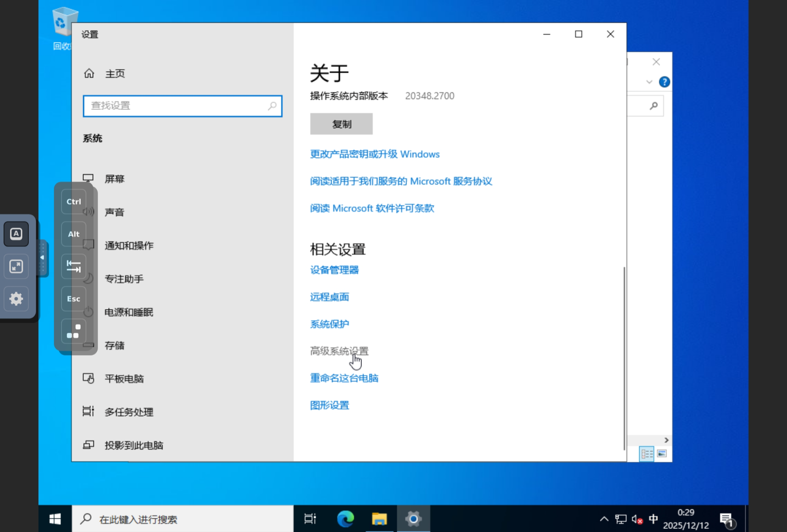
Task: Select 存储 storage in sidebar
Action: [115, 345]
